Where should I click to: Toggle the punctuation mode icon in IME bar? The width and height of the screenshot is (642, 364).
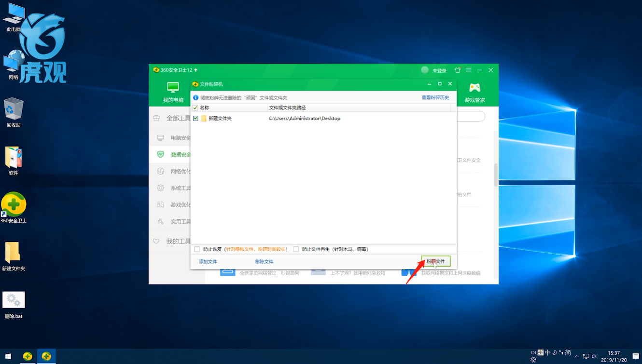561,352
